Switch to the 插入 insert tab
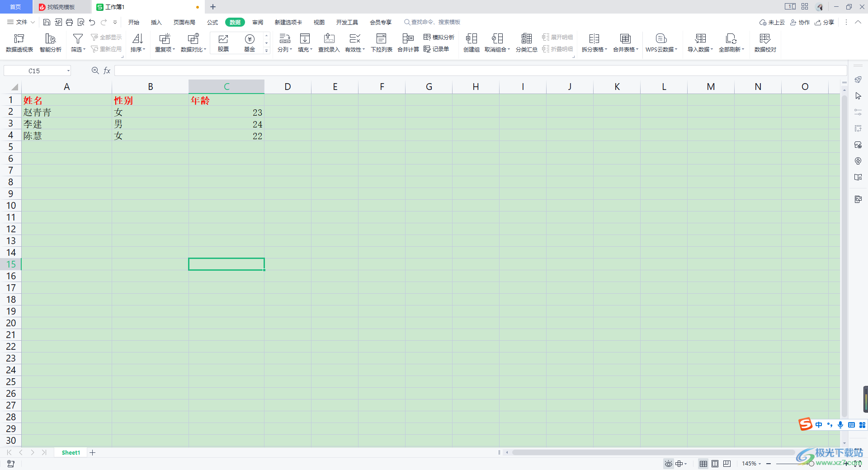 click(x=156, y=22)
